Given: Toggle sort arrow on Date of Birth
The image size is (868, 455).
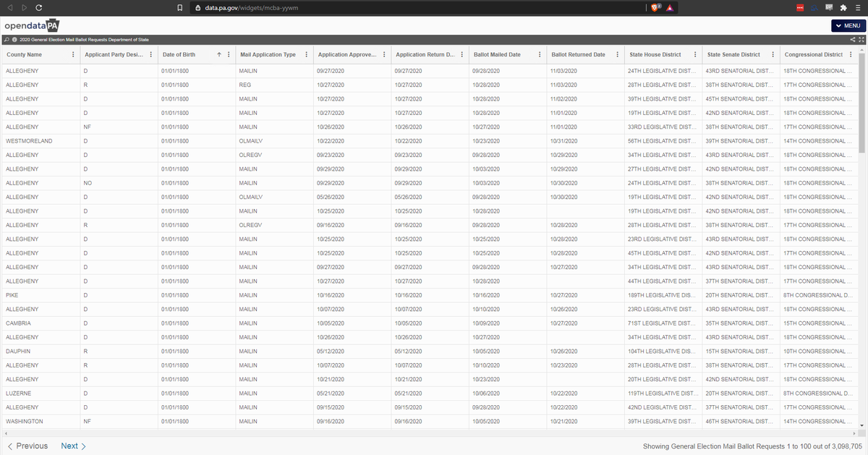Looking at the screenshot, I should 219,55.
